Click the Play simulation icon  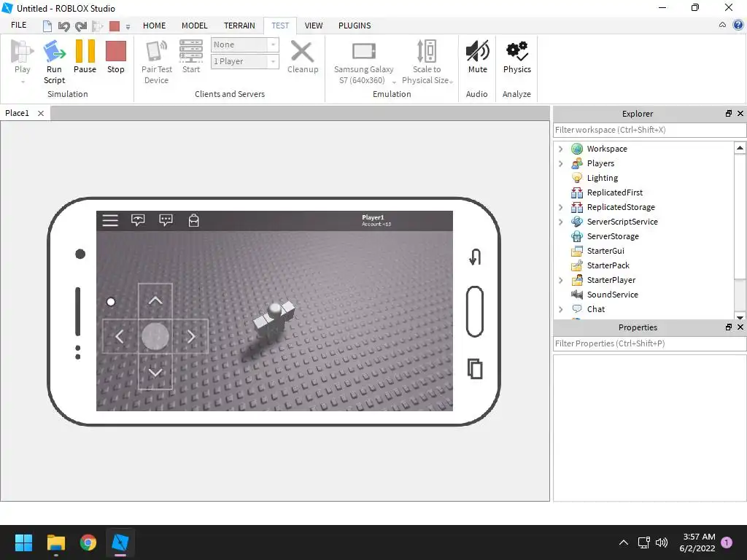coord(22,52)
